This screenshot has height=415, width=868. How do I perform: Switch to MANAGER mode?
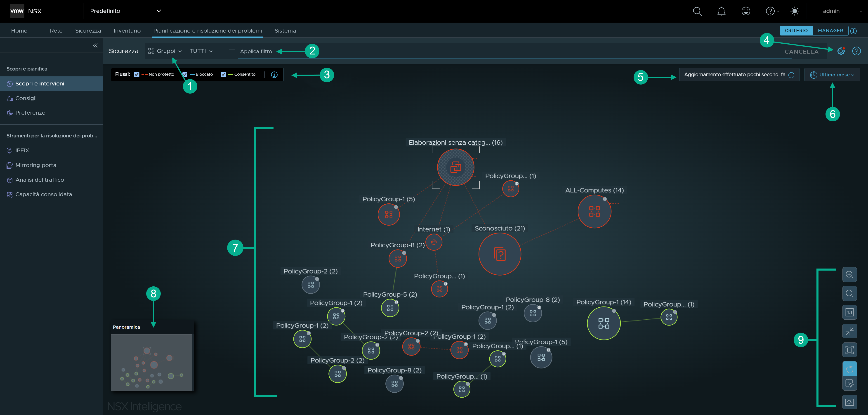point(831,31)
